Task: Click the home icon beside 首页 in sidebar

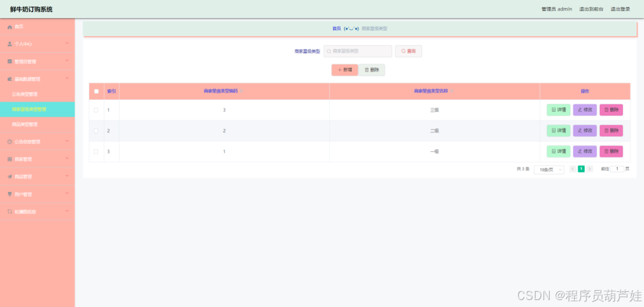Action: (10, 27)
